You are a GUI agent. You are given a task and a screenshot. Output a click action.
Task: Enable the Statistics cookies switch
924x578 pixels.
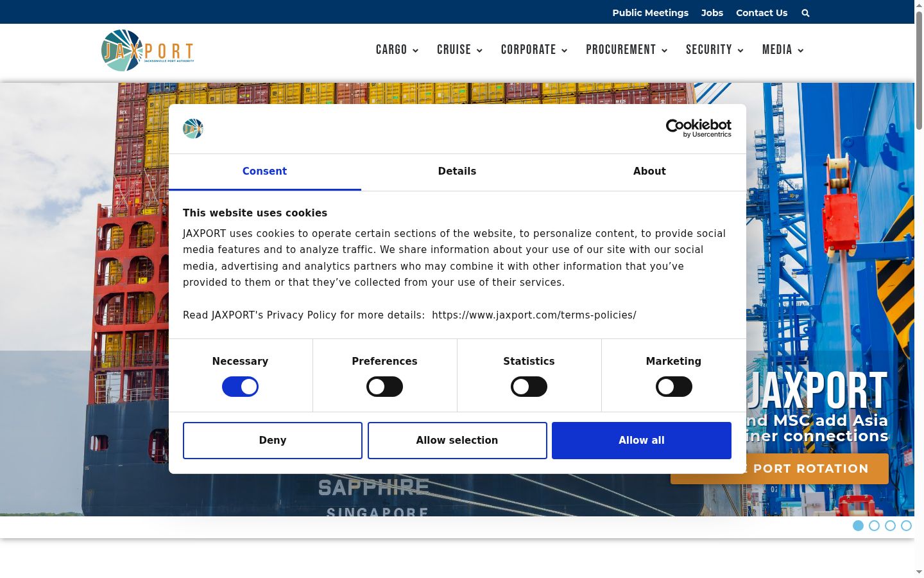pyautogui.click(x=529, y=387)
